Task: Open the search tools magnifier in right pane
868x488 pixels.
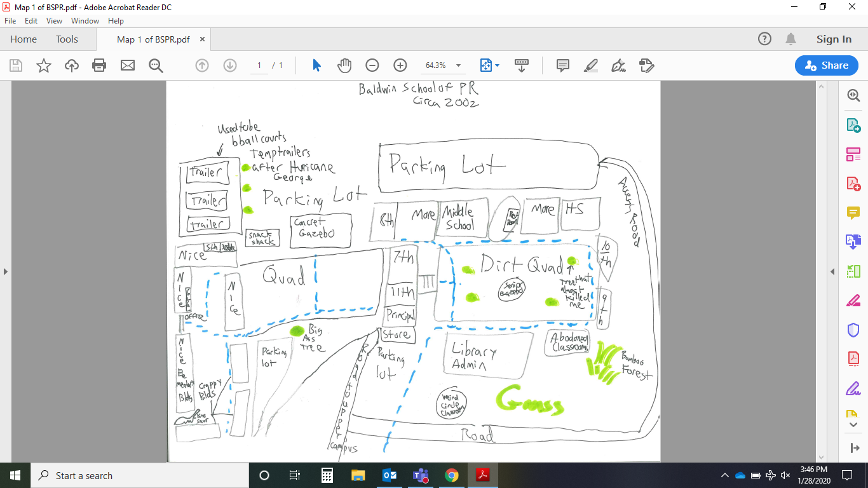Action: [x=853, y=96]
